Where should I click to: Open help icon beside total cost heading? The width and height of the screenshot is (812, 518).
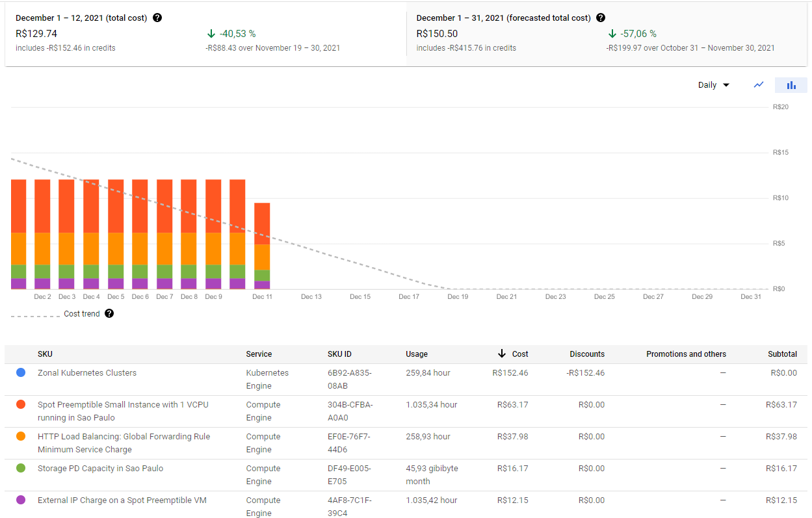click(157, 18)
